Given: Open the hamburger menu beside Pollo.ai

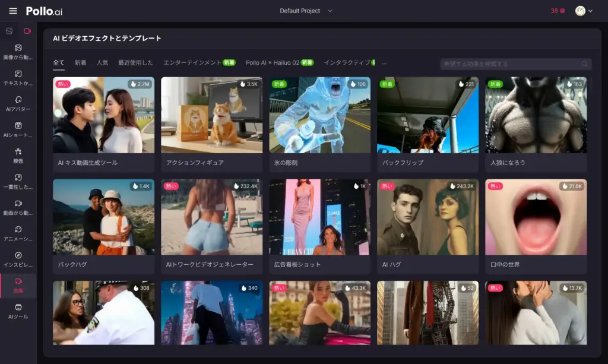Looking at the screenshot, I should click(13, 11).
